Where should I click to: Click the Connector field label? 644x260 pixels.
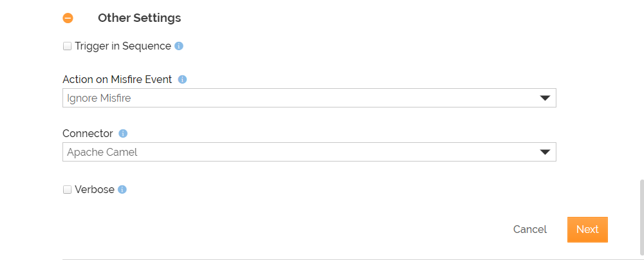(88, 133)
